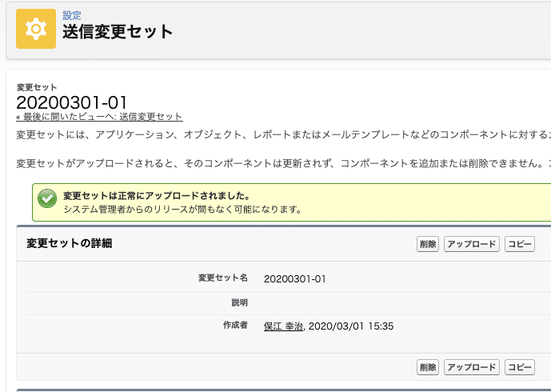
Task: Select the 2020/03/01 15:35 timestamp
Action: point(351,326)
